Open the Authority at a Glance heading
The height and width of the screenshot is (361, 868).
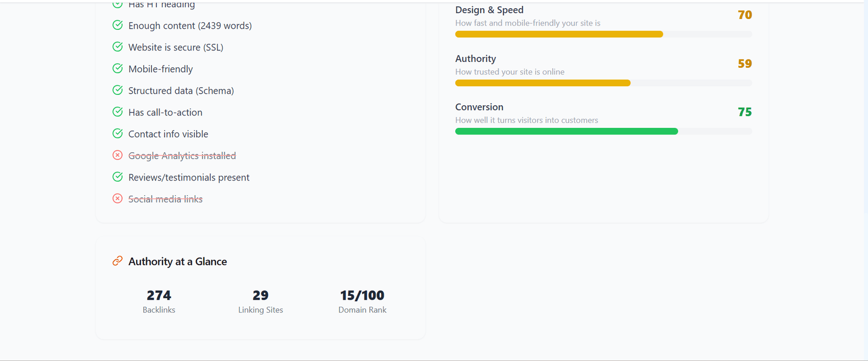(177, 261)
